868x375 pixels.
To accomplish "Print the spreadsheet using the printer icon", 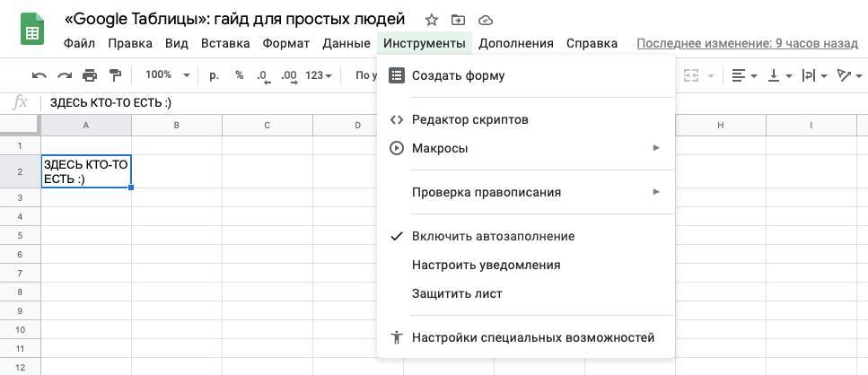I will (x=90, y=75).
